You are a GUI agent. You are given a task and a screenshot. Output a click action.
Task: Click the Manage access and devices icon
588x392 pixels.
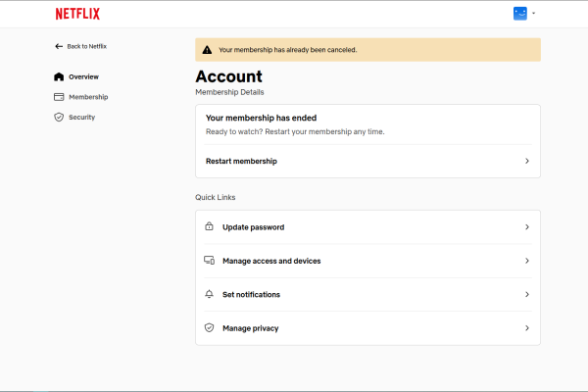(210, 261)
